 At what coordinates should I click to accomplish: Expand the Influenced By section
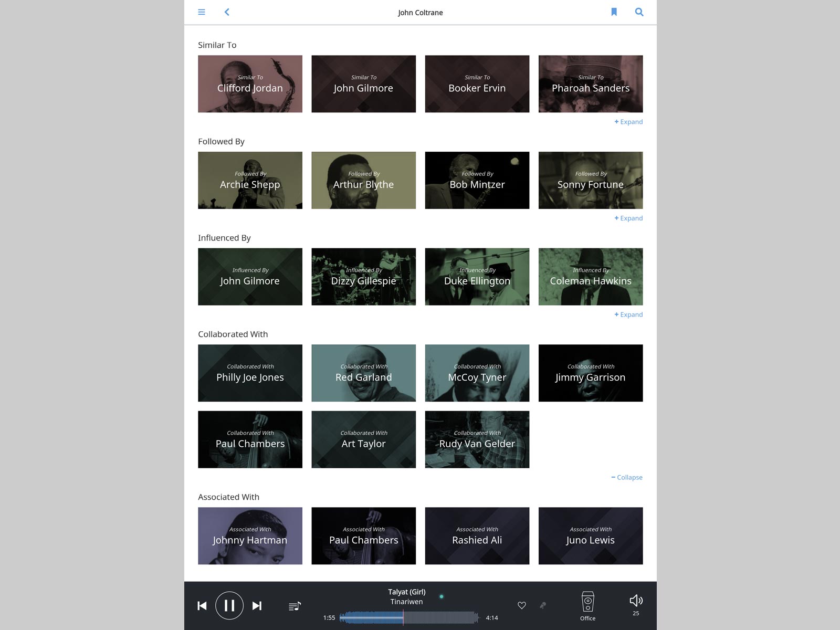[628, 315]
